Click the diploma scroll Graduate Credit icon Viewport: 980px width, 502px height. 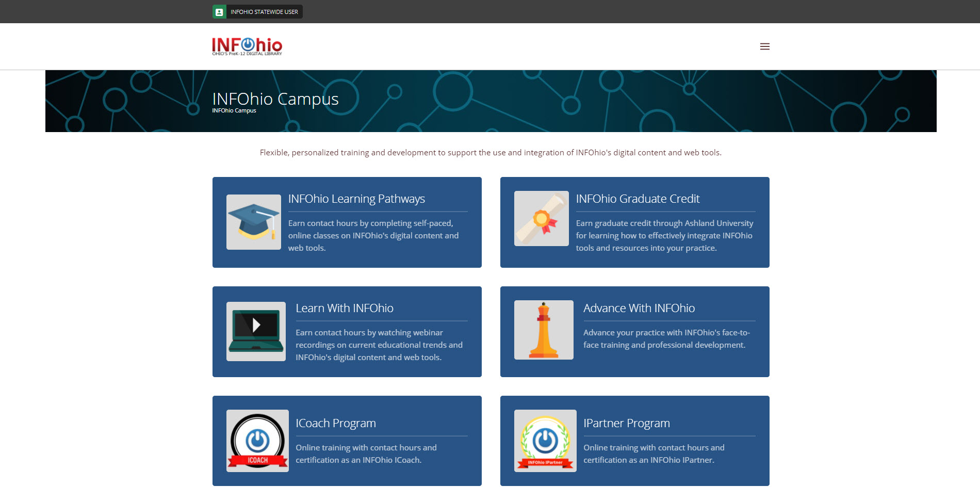point(542,218)
